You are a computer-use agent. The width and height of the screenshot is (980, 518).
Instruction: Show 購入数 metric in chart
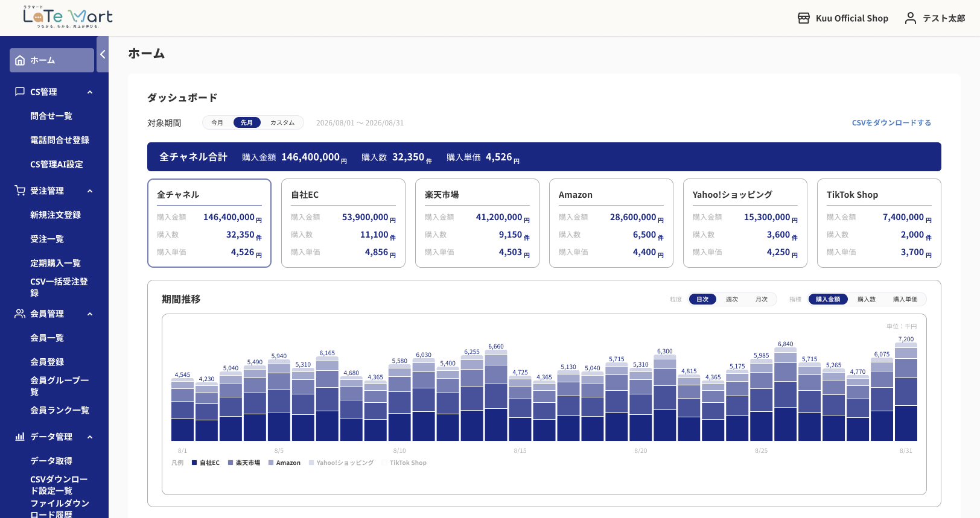click(x=867, y=299)
